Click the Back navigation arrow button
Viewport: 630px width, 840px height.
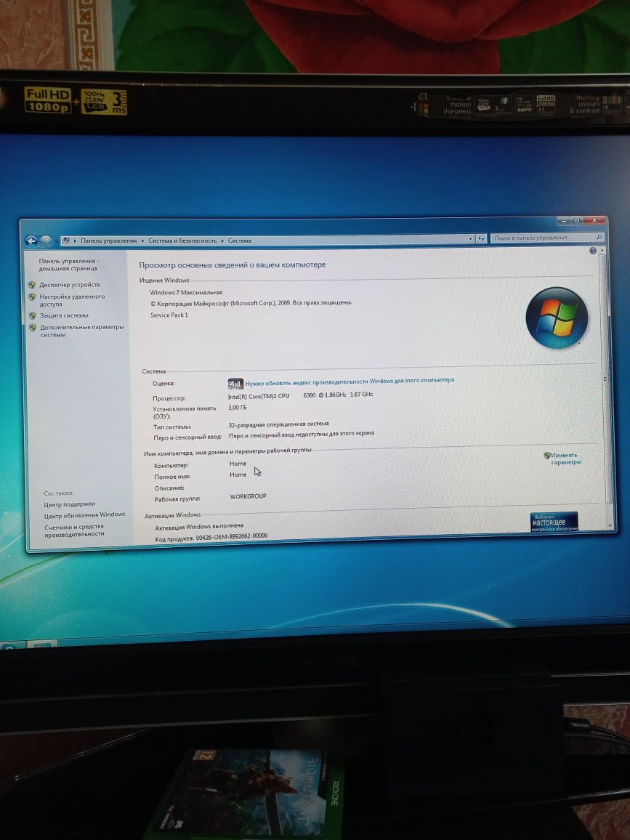(31, 241)
